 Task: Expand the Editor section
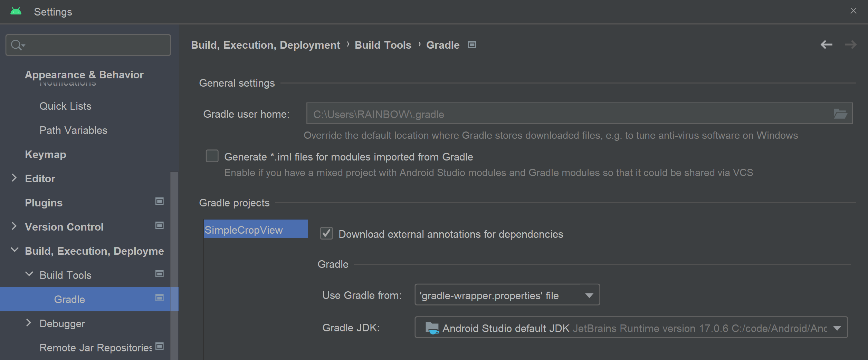[x=14, y=178]
